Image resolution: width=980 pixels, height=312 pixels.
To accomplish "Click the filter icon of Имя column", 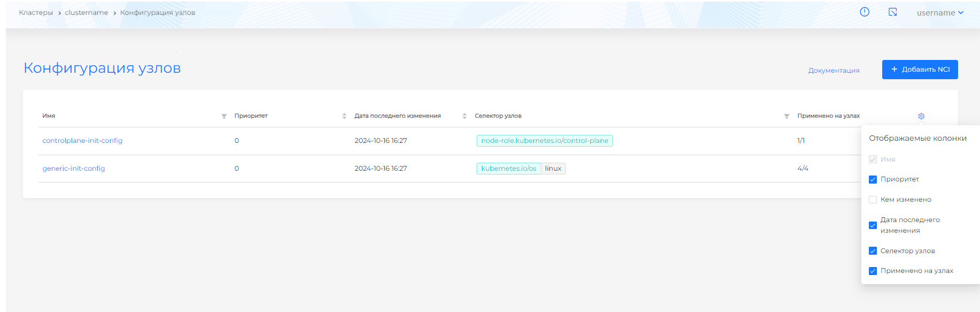I will tap(224, 116).
